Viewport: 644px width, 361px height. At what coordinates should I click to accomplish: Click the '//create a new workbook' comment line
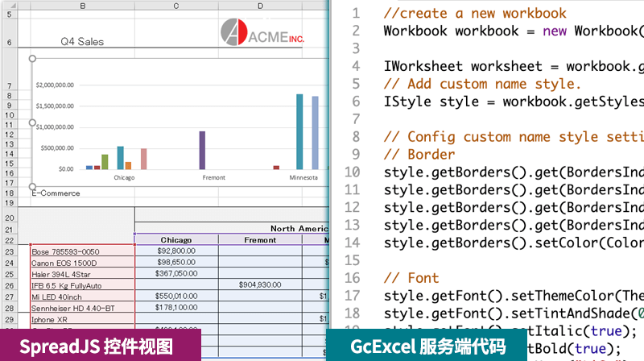point(475,14)
